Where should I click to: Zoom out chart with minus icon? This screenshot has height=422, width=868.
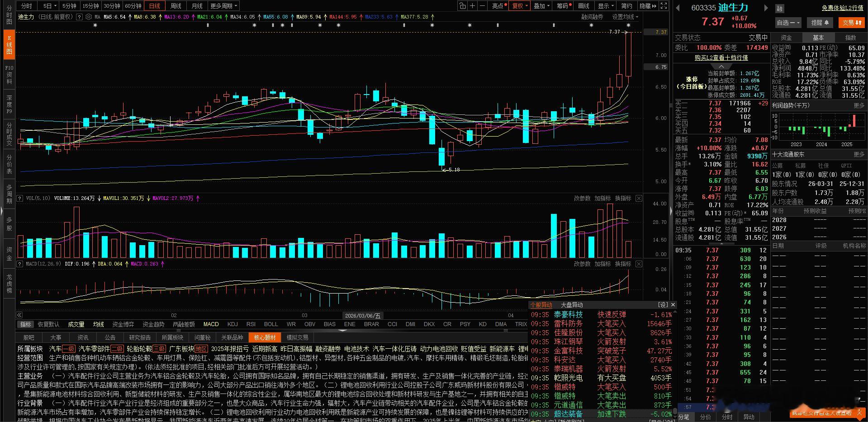[482, 6]
